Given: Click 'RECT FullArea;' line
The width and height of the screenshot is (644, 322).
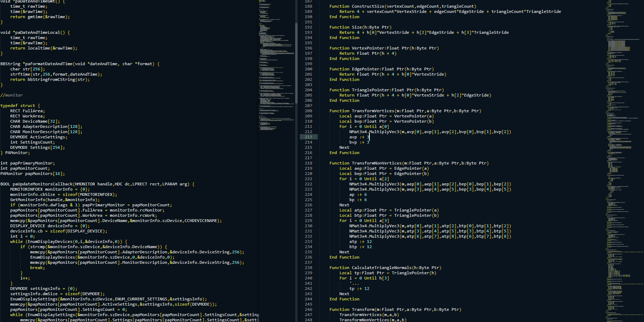Looking at the screenshot, I should pos(28,111).
